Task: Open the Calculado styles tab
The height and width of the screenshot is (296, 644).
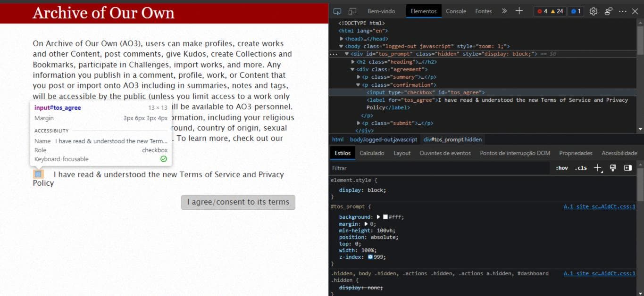Action: pos(372,153)
